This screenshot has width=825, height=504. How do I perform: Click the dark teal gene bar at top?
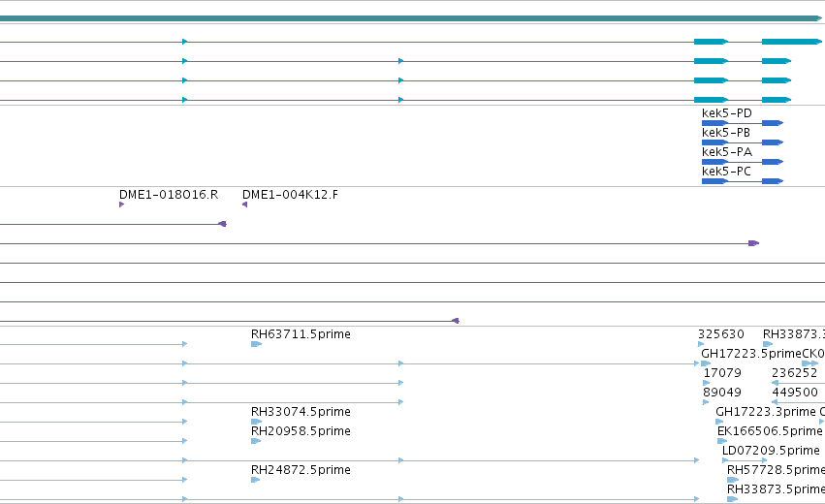(410, 18)
